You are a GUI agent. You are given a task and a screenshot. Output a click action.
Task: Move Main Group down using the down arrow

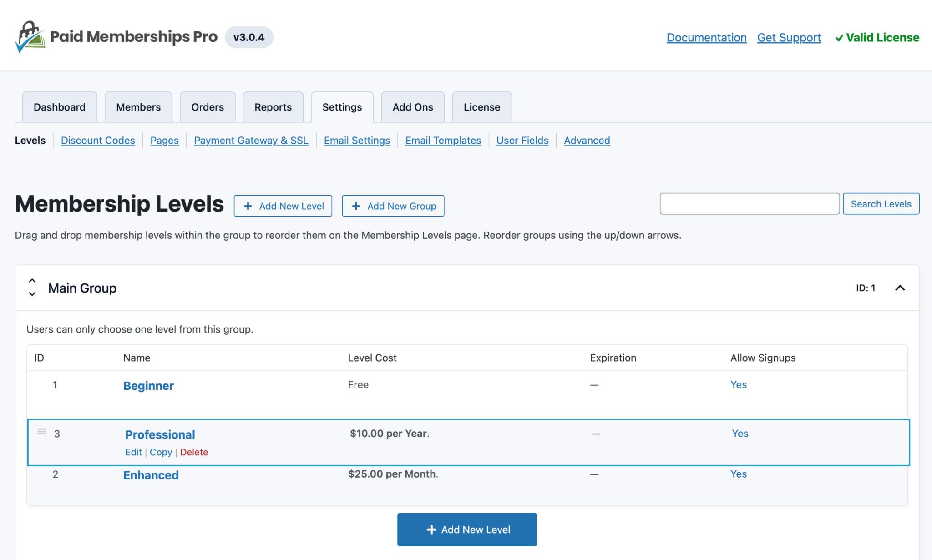32,295
